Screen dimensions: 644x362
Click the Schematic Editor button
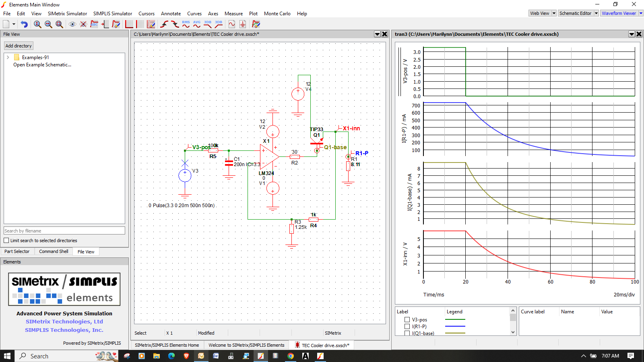pyautogui.click(x=576, y=13)
